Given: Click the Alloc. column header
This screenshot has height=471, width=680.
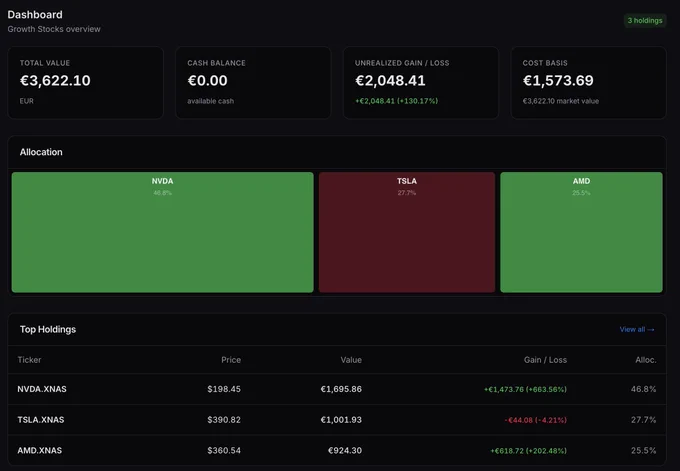Looking at the screenshot, I should 646,360.
